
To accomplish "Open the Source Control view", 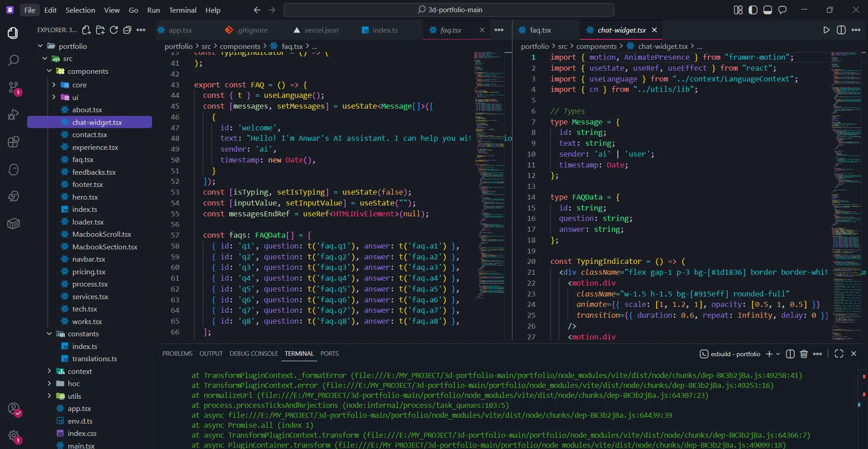I will (x=14, y=87).
